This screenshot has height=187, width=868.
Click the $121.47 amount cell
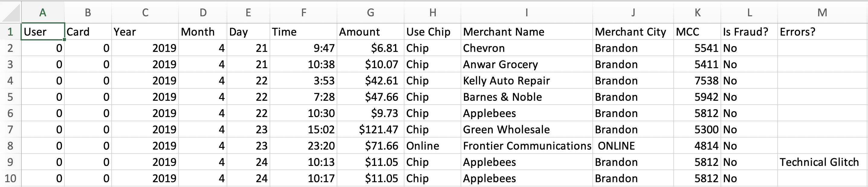click(x=370, y=129)
